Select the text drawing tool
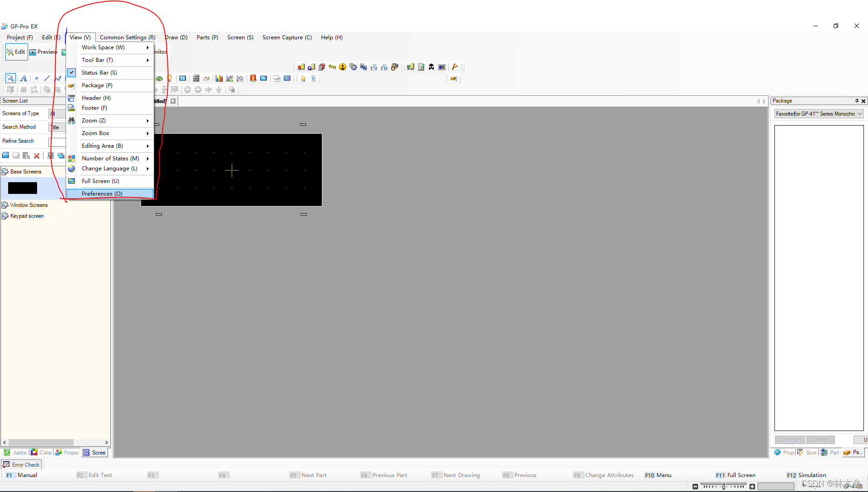The height and width of the screenshot is (492, 868). click(24, 78)
